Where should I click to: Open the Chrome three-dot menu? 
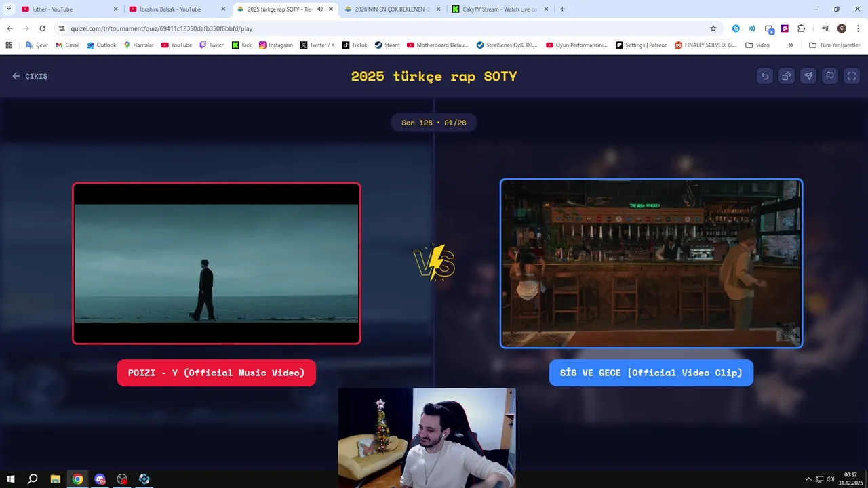[x=857, y=28]
